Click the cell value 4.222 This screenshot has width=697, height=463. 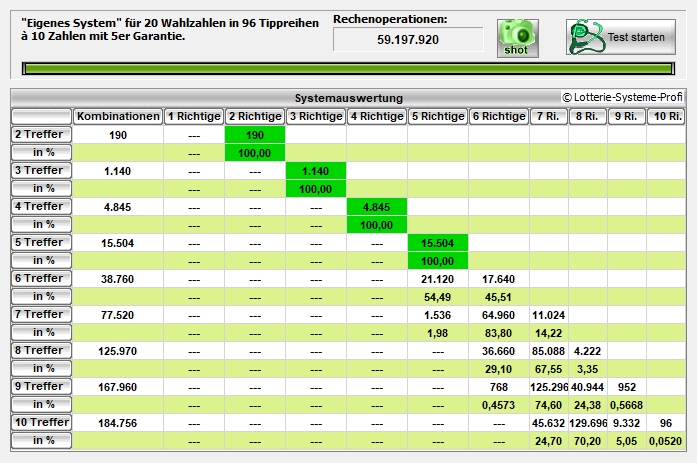coord(587,351)
